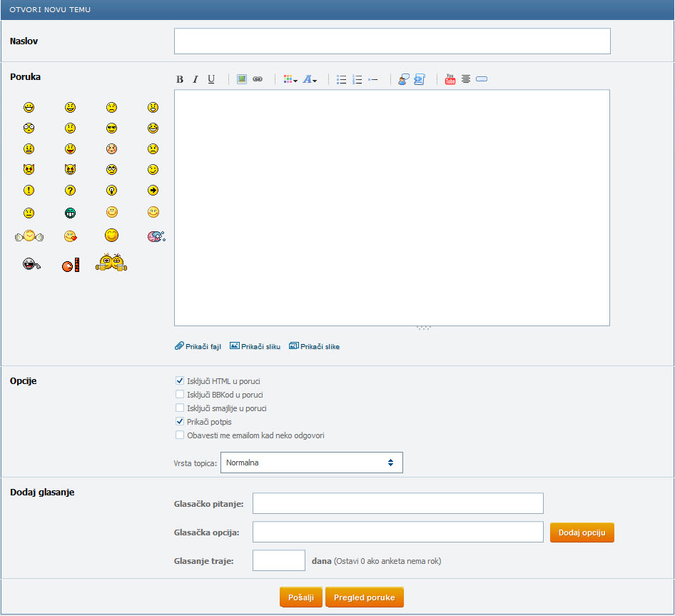Open the text color palette dropdown
675x616 pixels.
pyautogui.click(x=290, y=79)
